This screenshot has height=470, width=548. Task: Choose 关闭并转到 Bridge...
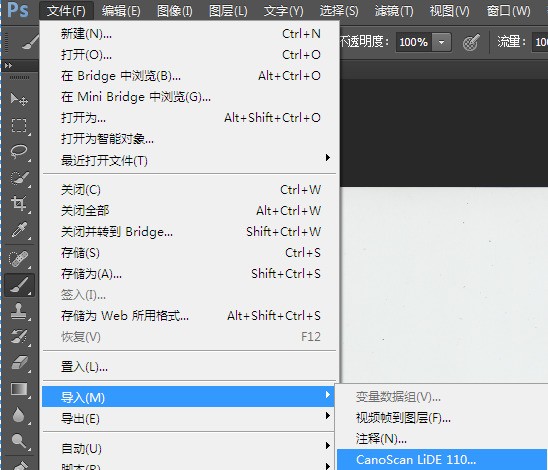click(190, 232)
